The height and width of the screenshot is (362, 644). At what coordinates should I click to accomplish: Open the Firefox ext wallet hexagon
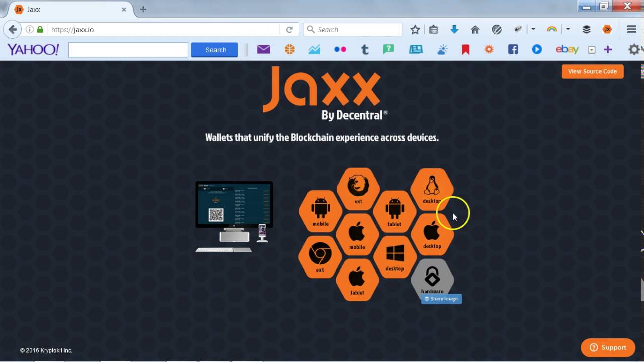click(x=358, y=189)
